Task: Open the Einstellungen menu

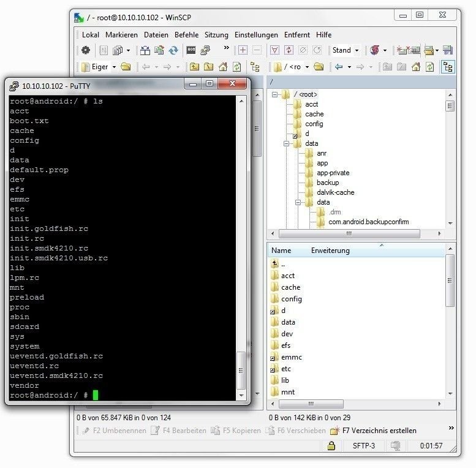Action: click(256, 35)
